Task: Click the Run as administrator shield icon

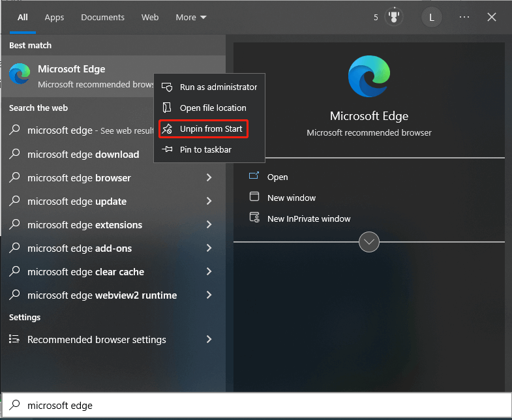Action: tap(167, 87)
